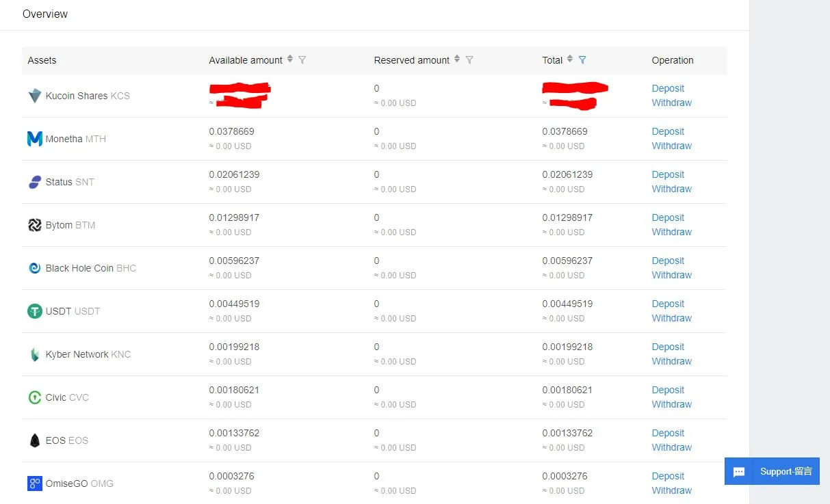Deposit Monetha MTH
830x504 pixels.
click(x=668, y=131)
